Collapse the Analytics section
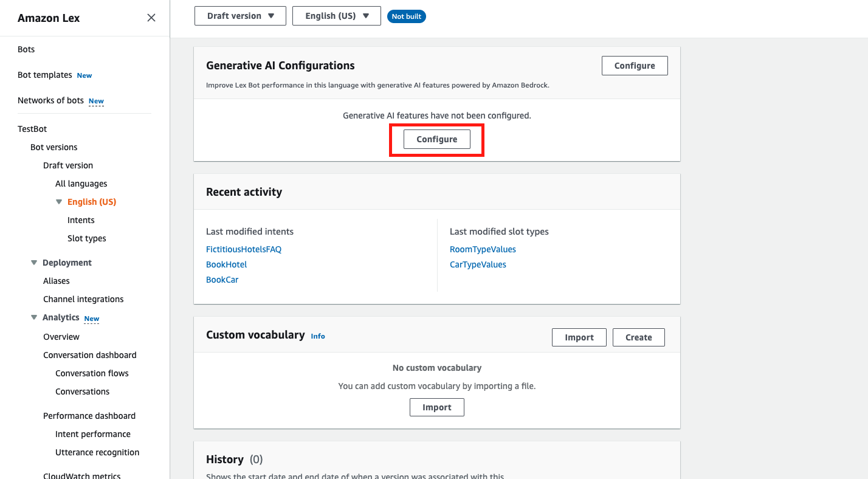The image size is (868, 479). coord(34,317)
